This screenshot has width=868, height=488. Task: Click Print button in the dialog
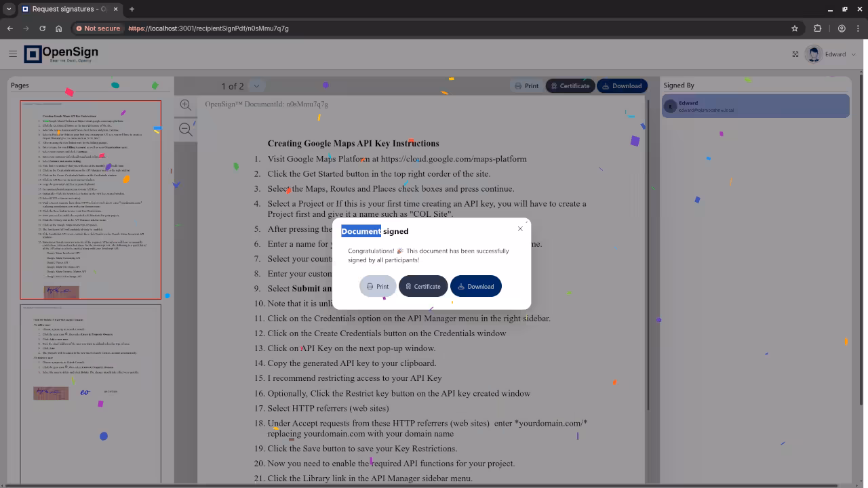378,286
